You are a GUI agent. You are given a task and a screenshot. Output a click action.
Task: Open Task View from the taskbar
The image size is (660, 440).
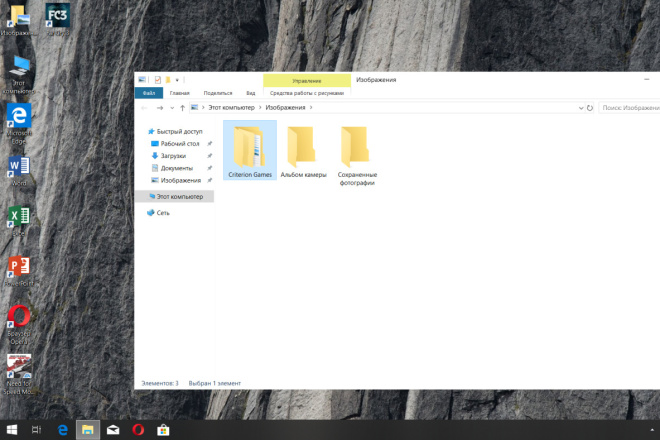tap(37, 430)
